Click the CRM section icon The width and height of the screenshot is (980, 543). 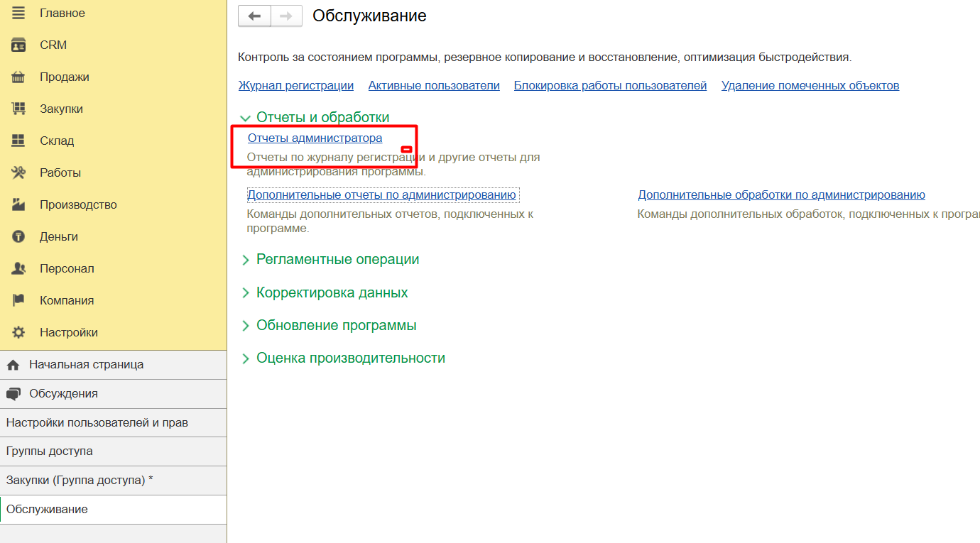point(18,45)
